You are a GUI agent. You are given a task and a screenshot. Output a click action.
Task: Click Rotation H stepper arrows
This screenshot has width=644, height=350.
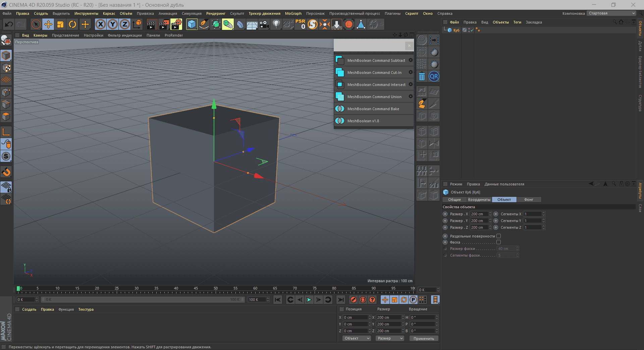[437, 317]
